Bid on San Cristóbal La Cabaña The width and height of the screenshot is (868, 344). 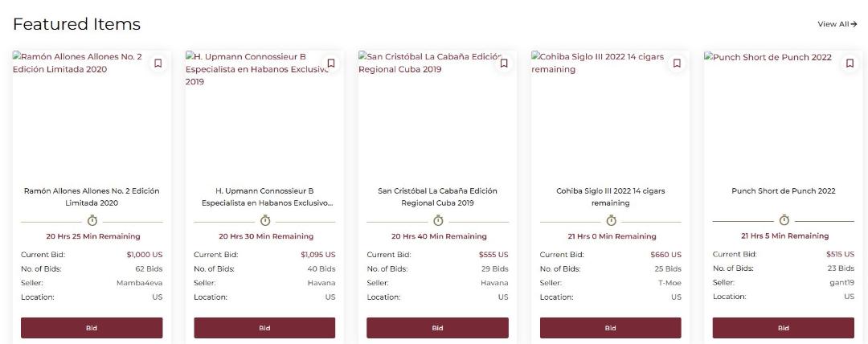coord(437,328)
